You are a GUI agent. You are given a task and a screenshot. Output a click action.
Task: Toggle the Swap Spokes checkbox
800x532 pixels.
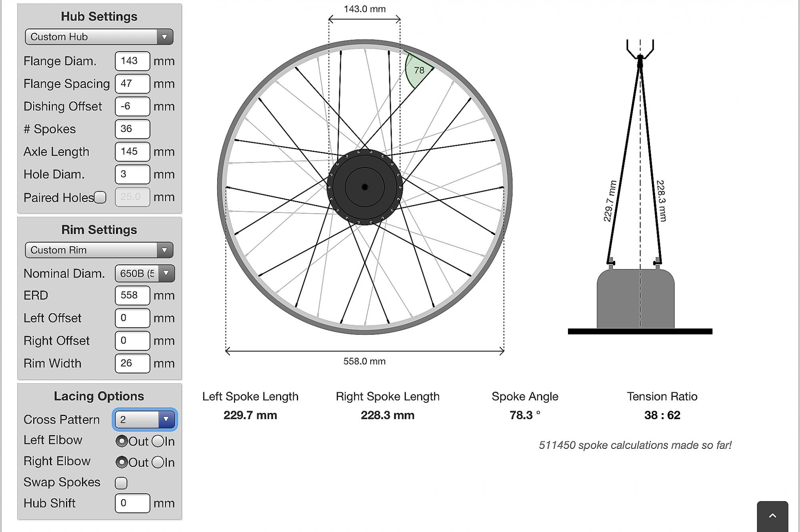(121, 483)
